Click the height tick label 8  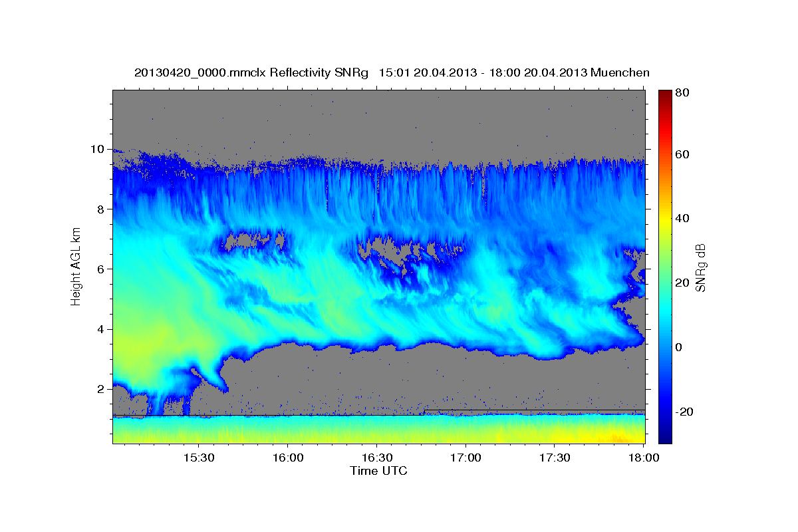point(100,209)
